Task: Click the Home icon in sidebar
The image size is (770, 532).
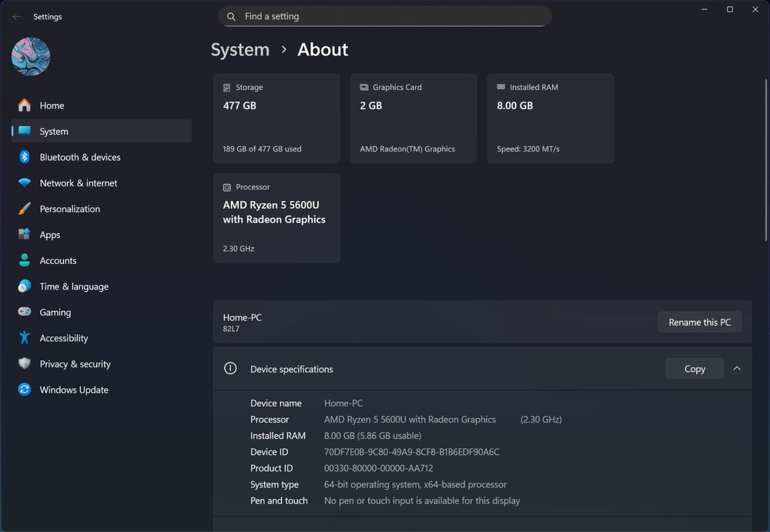Action: point(24,105)
